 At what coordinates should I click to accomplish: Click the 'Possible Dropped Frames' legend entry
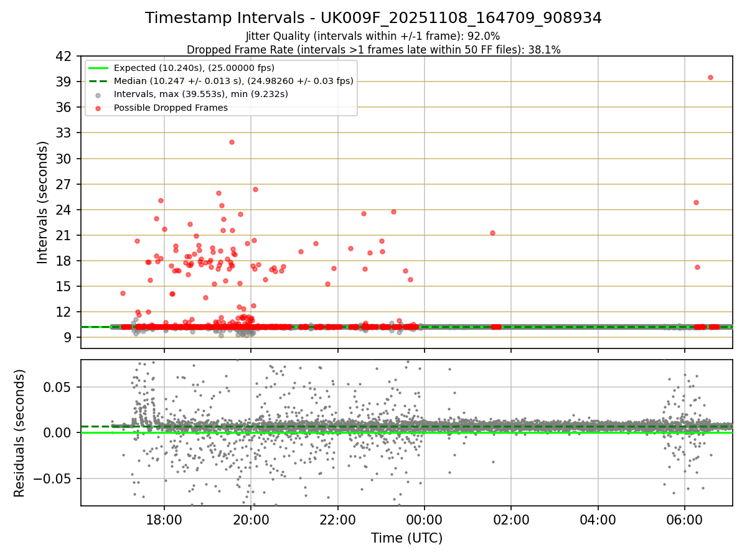[x=171, y=108]
